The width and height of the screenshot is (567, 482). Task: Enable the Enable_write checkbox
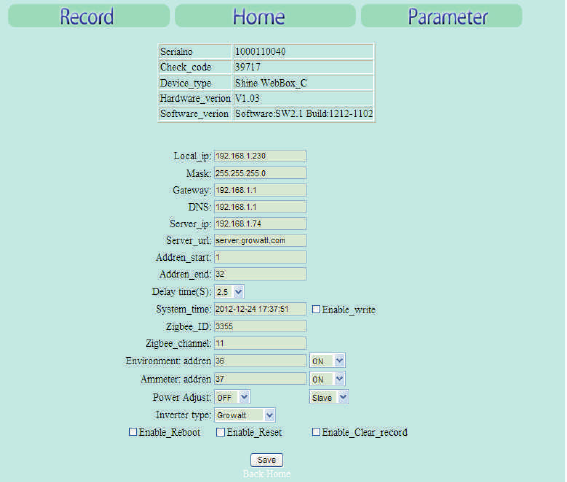click(316, 309)
